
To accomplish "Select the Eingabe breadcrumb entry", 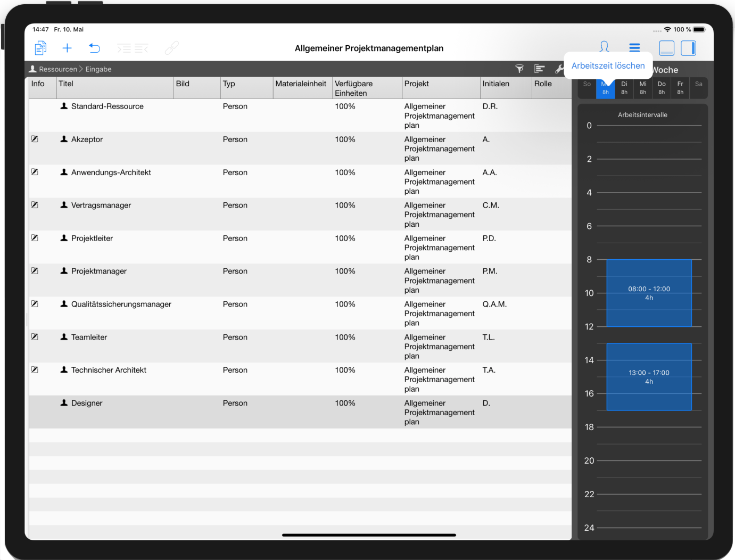I will coord(98,69).
